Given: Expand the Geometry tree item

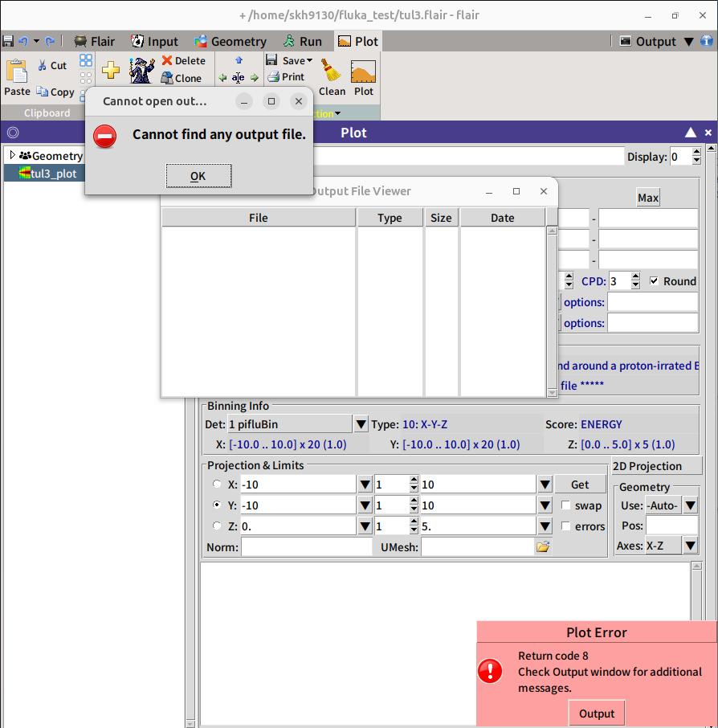Looking at the screenshot, I should 12,155.
